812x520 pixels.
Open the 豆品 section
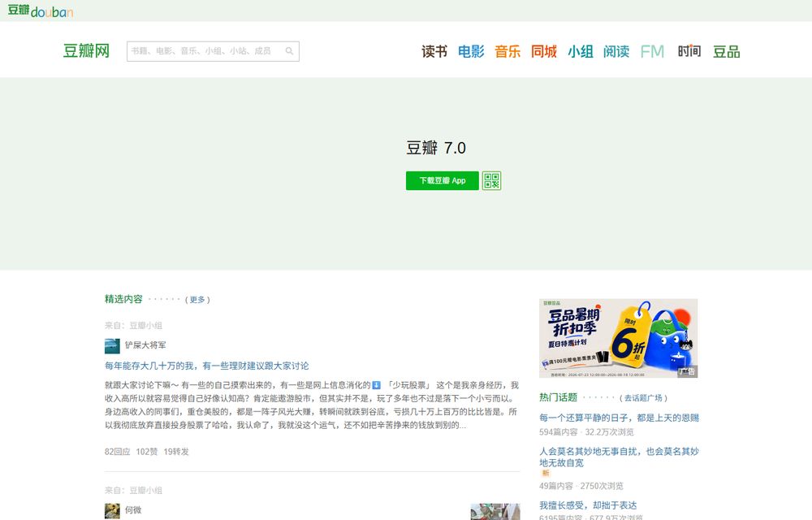tap(726, 51)
